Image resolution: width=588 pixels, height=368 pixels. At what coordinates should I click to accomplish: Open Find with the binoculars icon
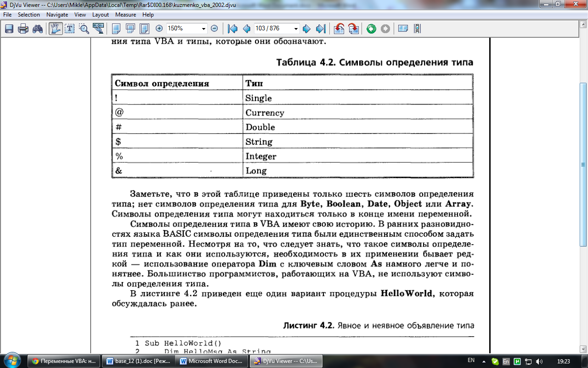tap(37, 29)
